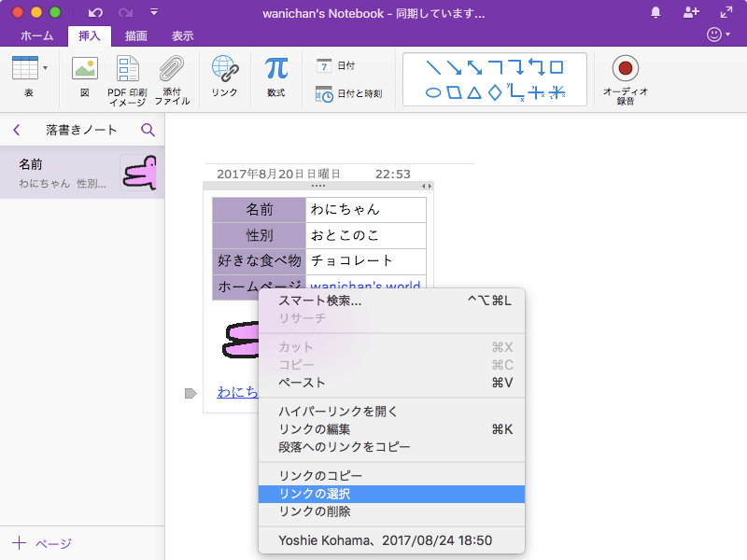Click the Table insert icon
747x560 pixels.
[x=24, y=68]
